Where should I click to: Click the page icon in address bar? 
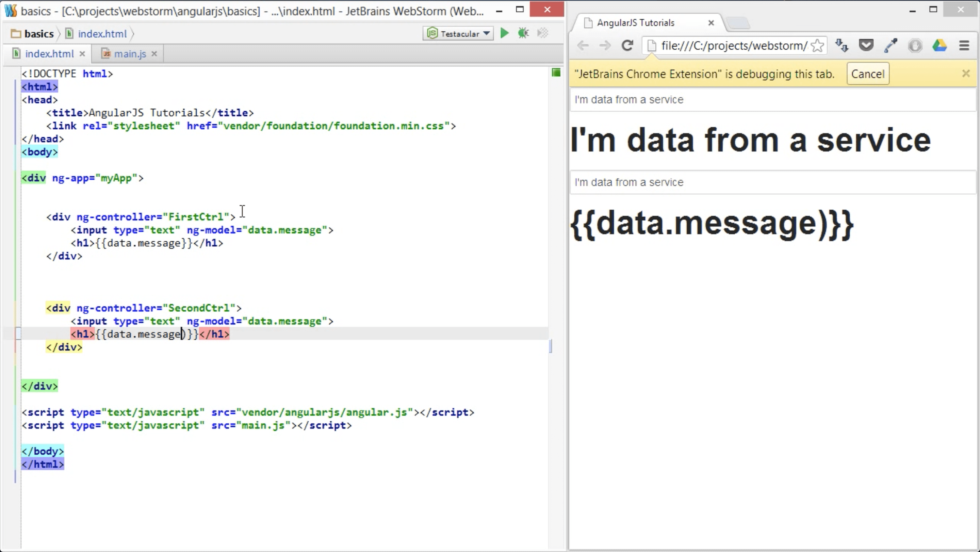click(652, 46)
